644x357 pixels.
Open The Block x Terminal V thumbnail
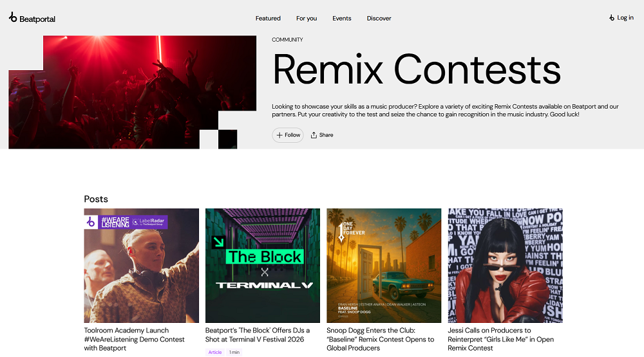click(x=263, y=266)
